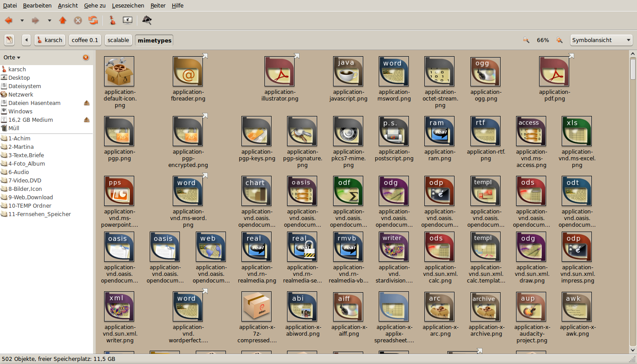637x364 pixels.
Task: Open Windows in the sidebar
Action: click(x=47, y=111)
